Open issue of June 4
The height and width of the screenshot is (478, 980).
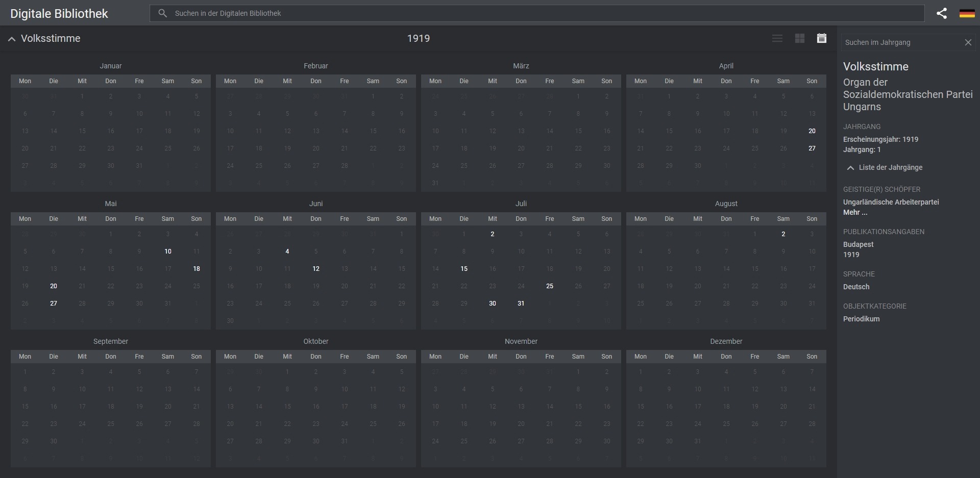coord(287,251)
